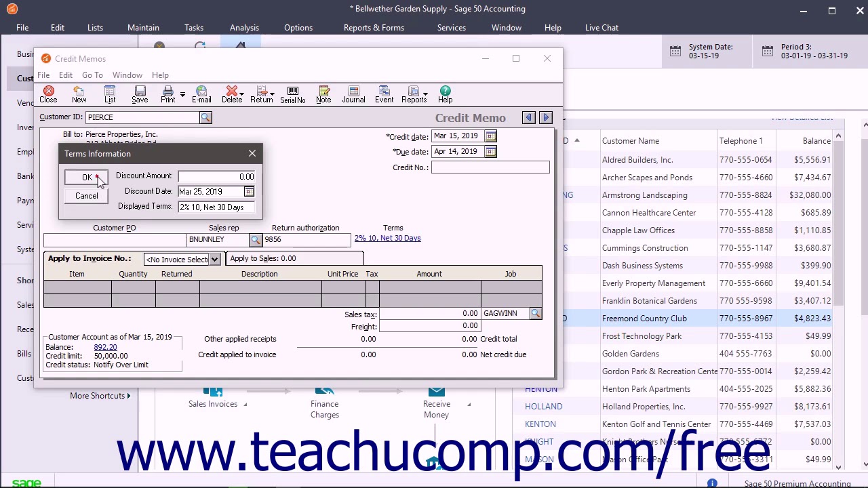
Task: Open the List toolbar icon
Action: (110, 94)
